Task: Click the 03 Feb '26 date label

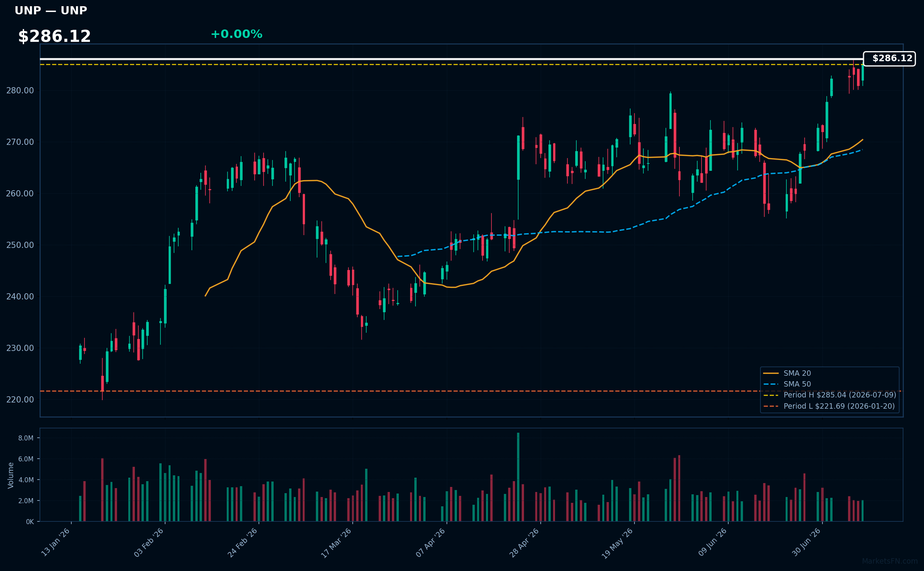Action: [149, 542]
